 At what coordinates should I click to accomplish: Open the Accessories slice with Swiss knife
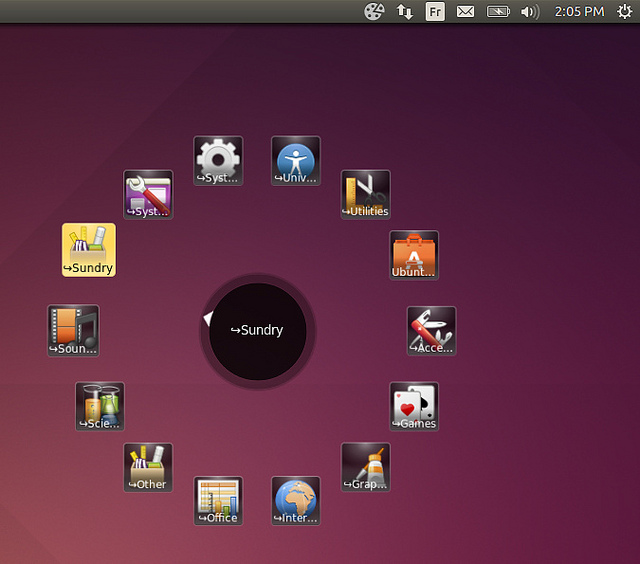[431, 330]
